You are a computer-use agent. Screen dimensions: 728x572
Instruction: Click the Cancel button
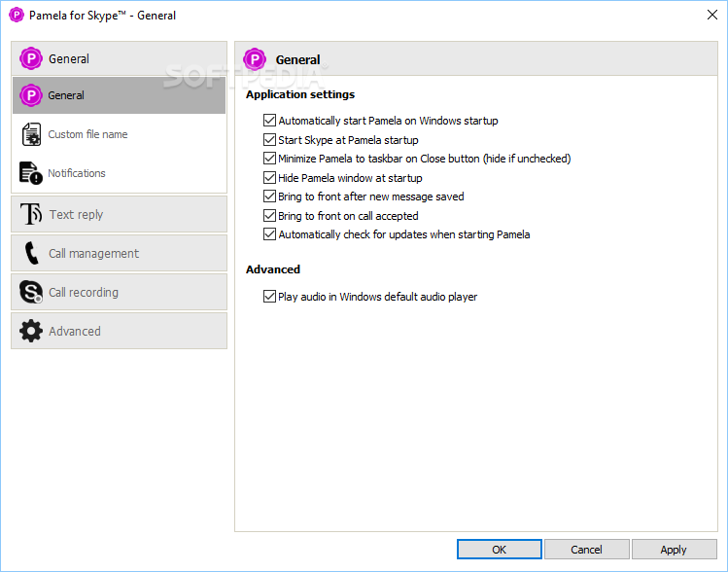pos(586,550)
